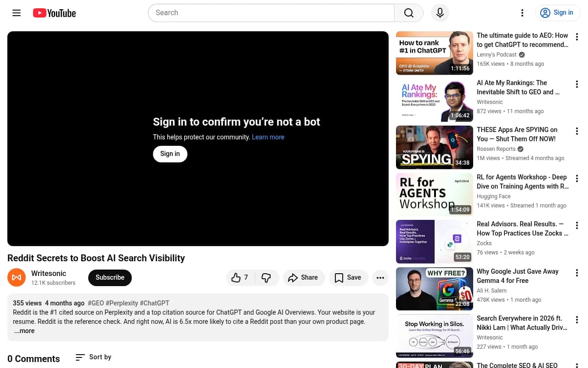Open THESE Apps Are SPYING on You title
The image size is (588, 368).
coord(517,134)
